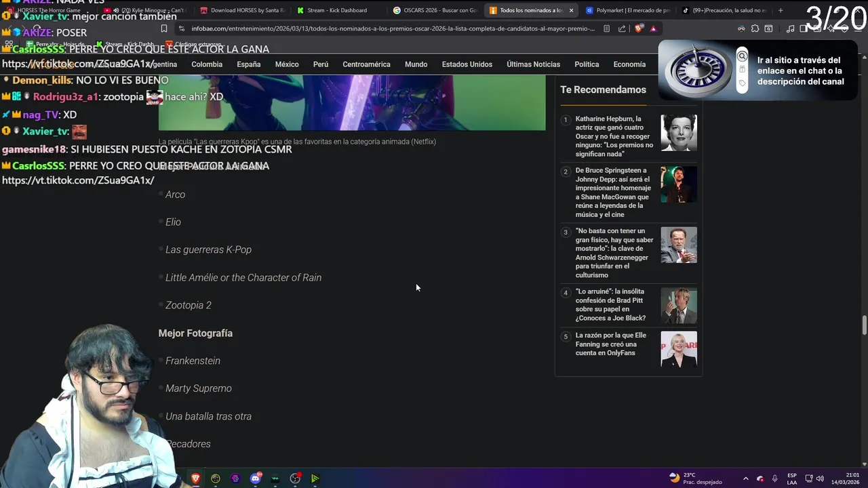Switch keyboard language ESP LAA indicator

click(792, 479)
